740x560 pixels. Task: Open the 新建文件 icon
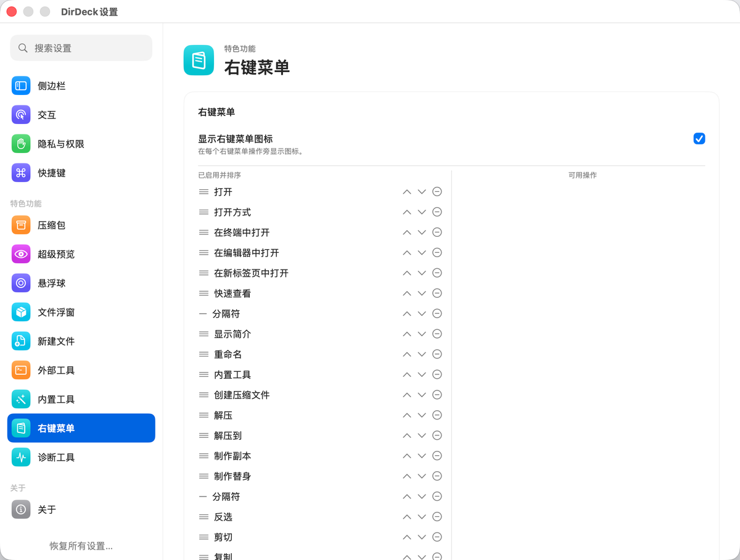pyautogui.click(x=21, y=341)
